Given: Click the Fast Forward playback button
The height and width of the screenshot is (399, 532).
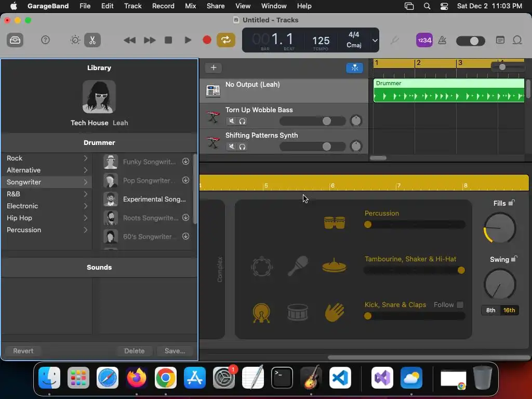Looking at the screenshot, I should pyautogui.click(x=149, y=40).
